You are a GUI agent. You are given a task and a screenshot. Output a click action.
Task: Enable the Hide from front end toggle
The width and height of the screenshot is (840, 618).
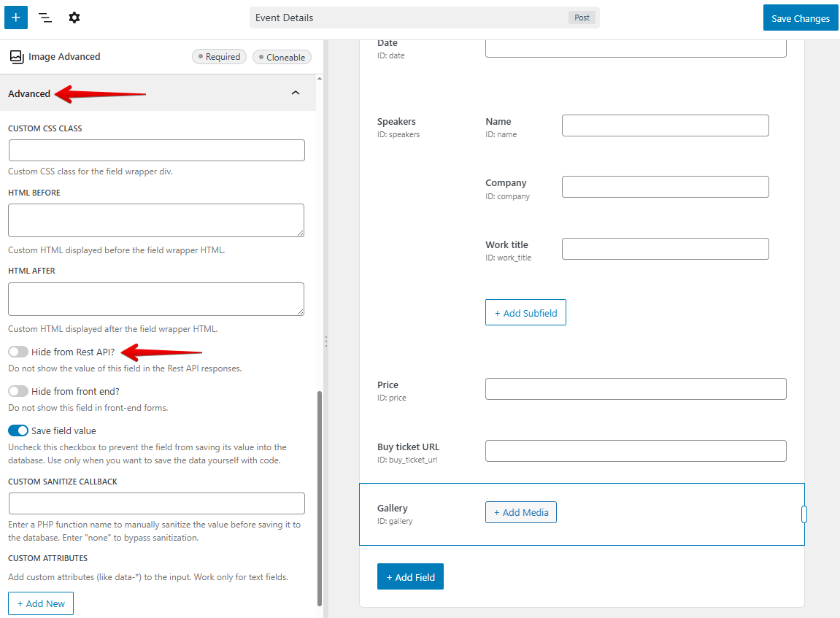(x=18, y=391)
